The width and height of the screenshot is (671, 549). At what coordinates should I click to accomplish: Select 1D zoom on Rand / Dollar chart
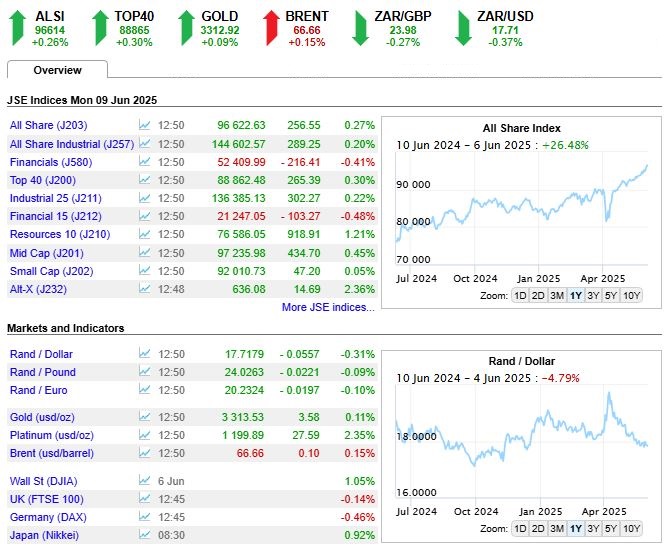tap(520, 528)
